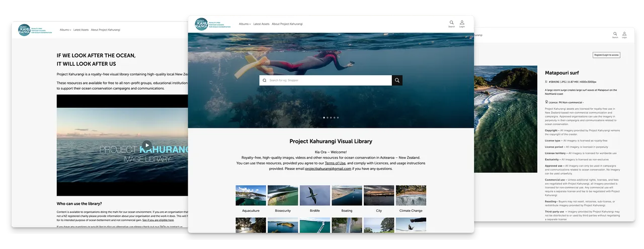Open About Project Kahurangi in left window

pos(106,30)
